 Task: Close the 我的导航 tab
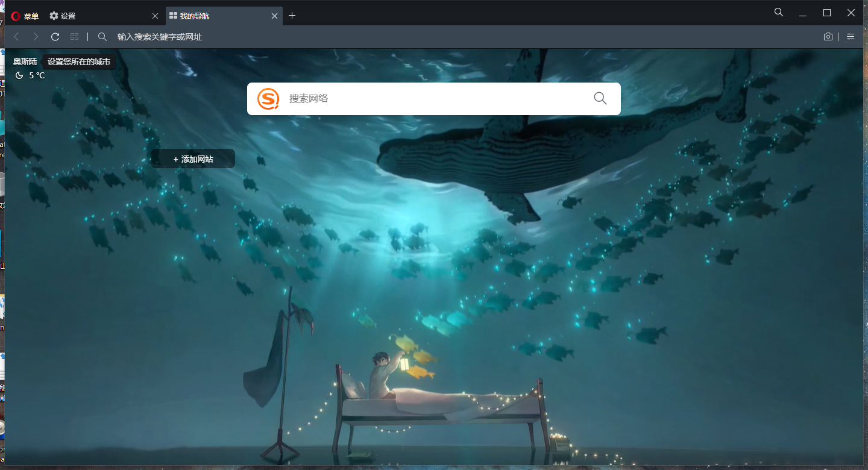coord(275,16)
